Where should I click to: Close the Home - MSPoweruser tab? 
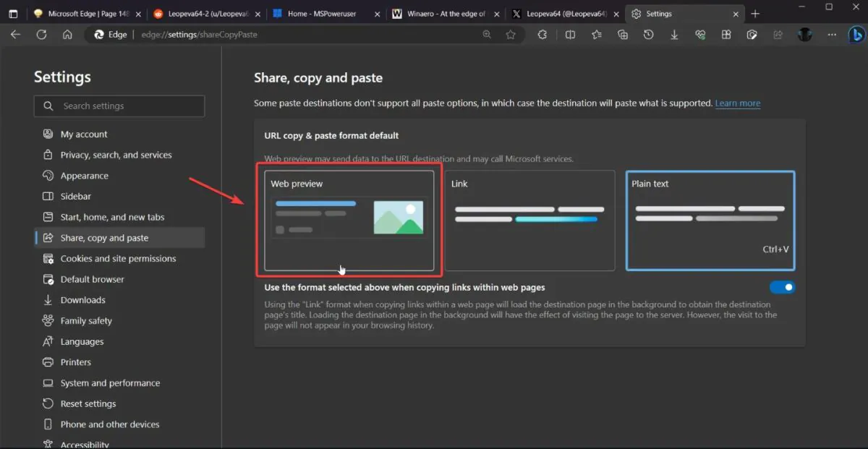click(377, 14)
